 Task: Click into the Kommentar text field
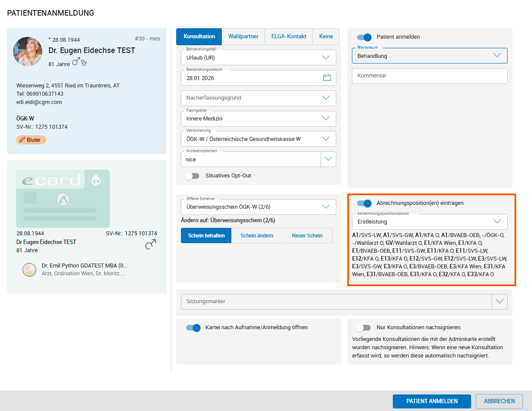tap(429, 76)
